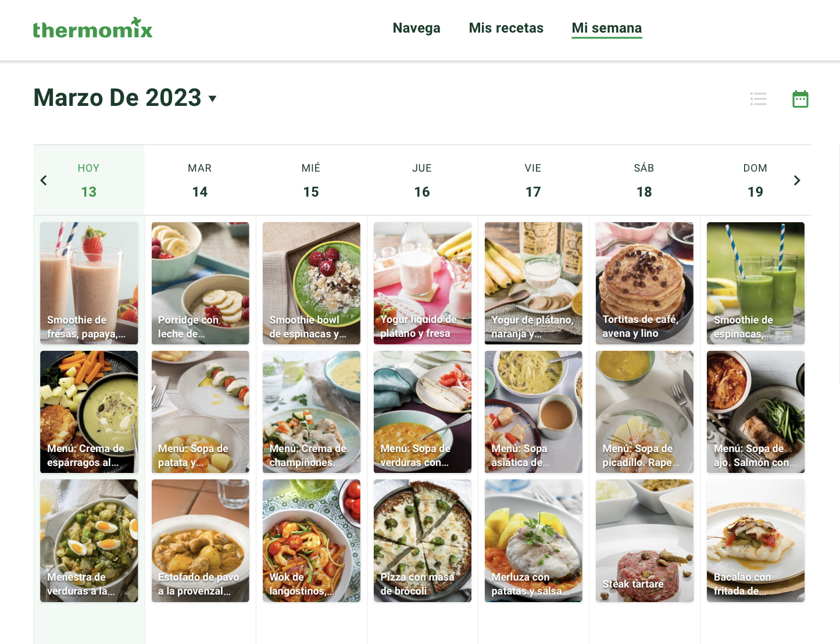Click the Thermomix logo
This screenshot has height=644, width=840.
pyautogui.click(x=92, y=28)
